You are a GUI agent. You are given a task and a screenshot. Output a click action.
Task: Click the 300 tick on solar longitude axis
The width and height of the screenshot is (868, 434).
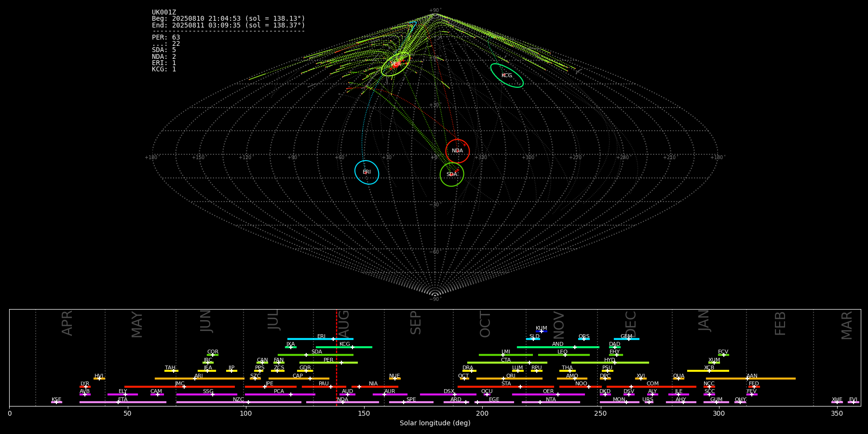point(719,413)
